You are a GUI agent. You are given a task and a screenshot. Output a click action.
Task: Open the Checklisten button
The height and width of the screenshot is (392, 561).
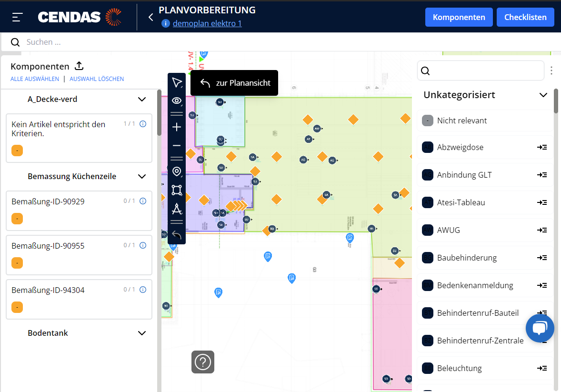pyautogui.click(x=525, y=17)
